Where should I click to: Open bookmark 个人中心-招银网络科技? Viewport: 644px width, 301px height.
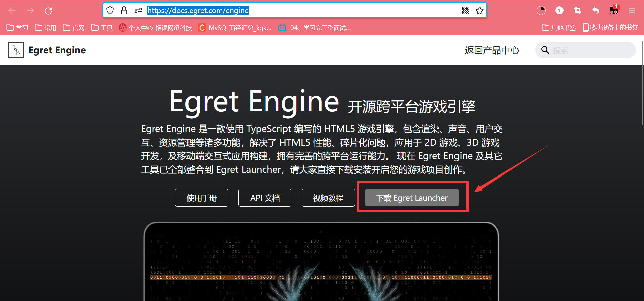[155, 28]
